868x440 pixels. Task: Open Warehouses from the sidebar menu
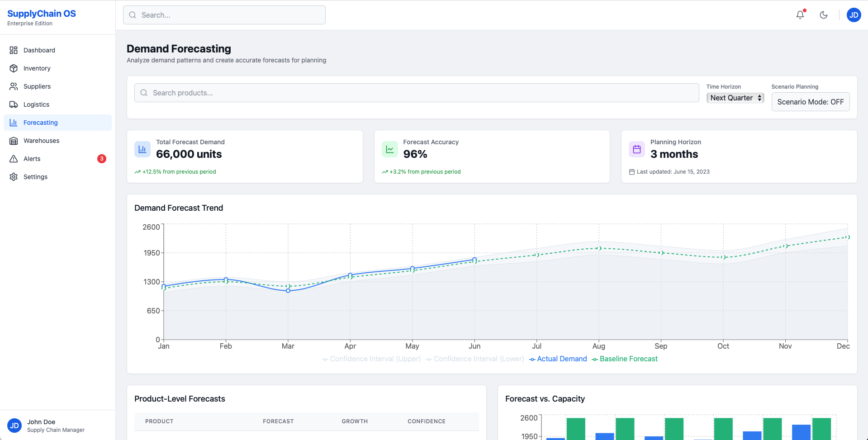pyautogui.click(x=41, y=141)
